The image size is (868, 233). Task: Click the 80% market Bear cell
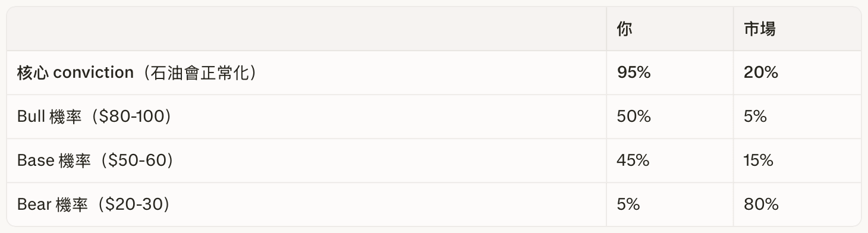pos(761,205)
